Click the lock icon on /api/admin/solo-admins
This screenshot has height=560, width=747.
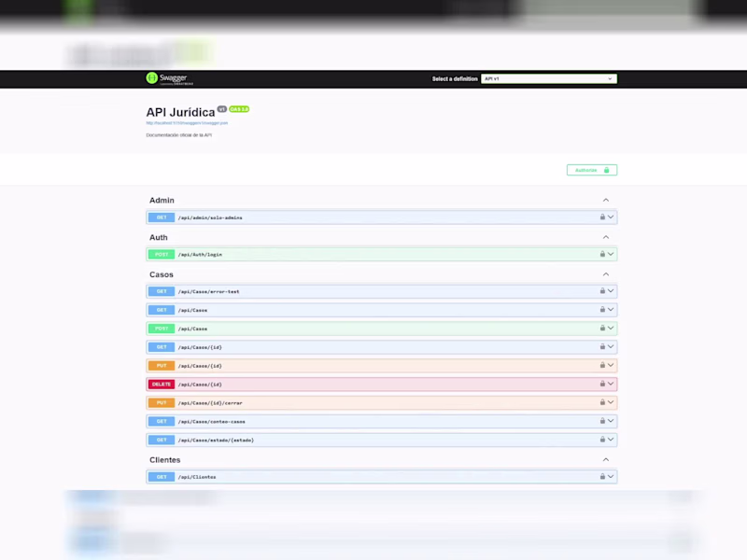coord(602,217)
